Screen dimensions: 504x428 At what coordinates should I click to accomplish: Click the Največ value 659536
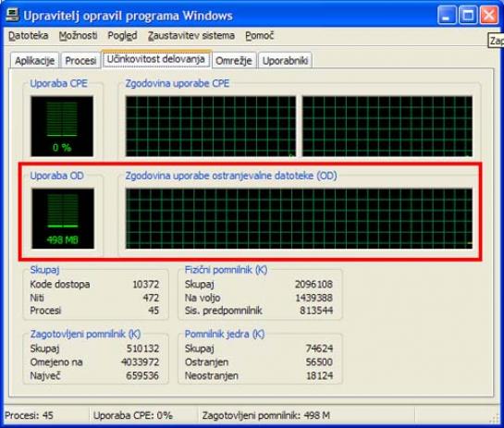pyautogui.click(x=142, y=375)
